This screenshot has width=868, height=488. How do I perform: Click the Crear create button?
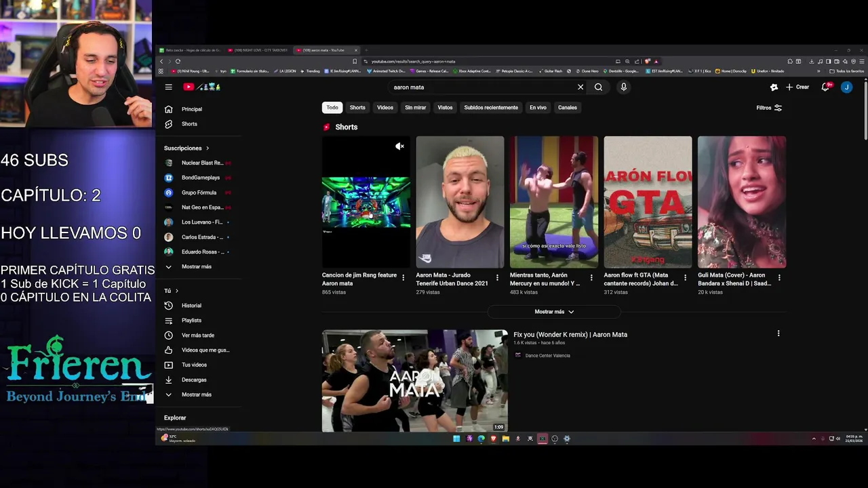797,87
